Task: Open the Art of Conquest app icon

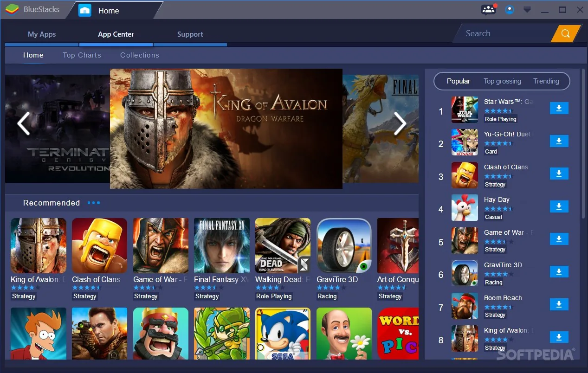Action: coord(398,246)
